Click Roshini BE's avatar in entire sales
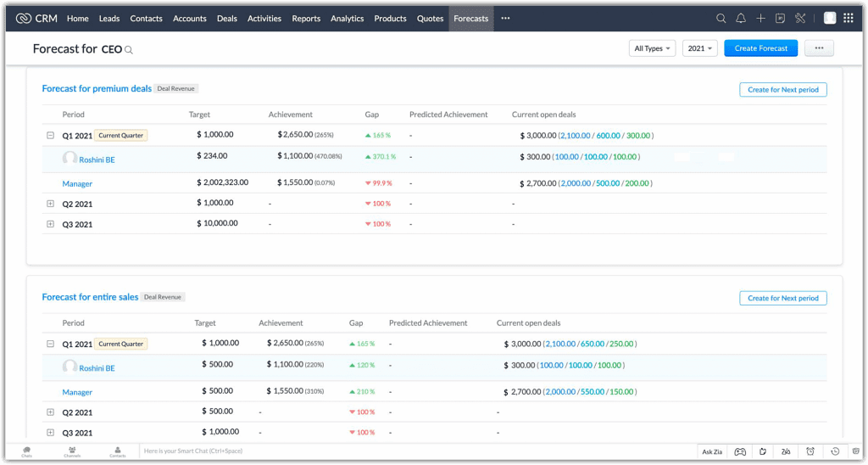 pyautogui.click(x=70, y=367)
